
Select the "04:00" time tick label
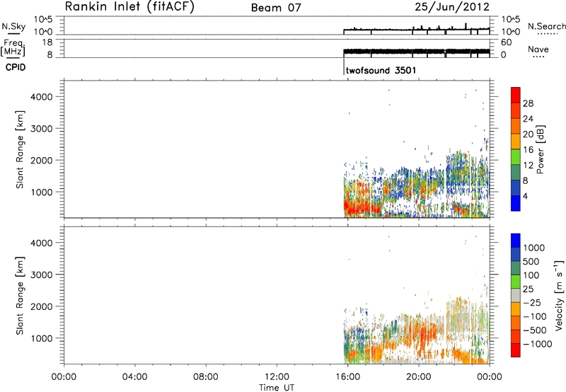click(x=134, y=377)
